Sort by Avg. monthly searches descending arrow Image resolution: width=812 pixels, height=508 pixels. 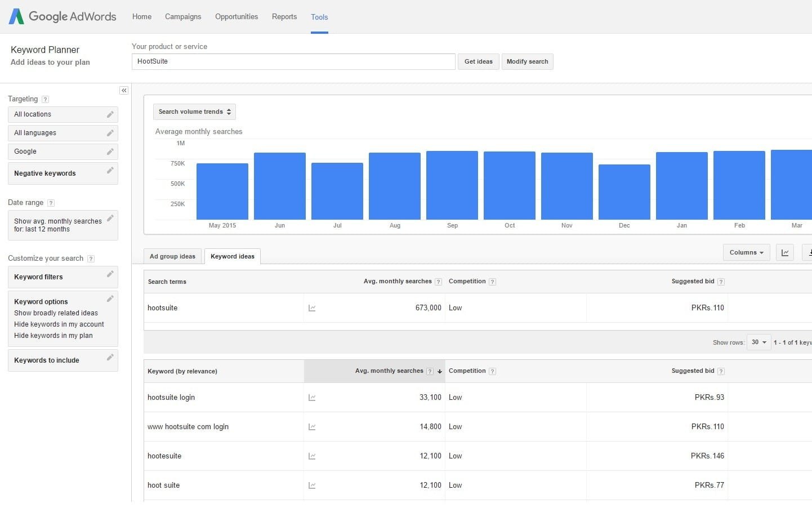point(440,371)
